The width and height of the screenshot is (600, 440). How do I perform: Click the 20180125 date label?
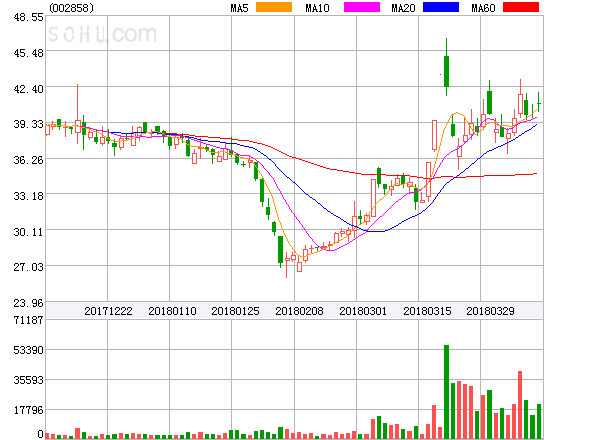[235, 311]
